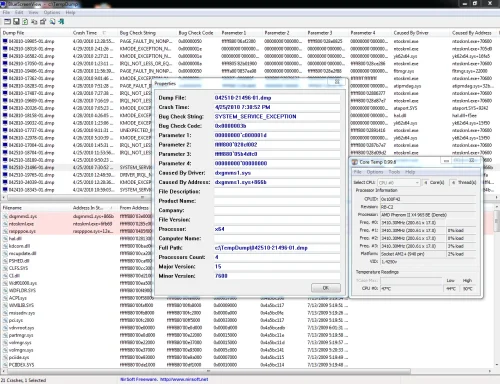Open the Help menu in BlueScreenView

tap(70, 13)
